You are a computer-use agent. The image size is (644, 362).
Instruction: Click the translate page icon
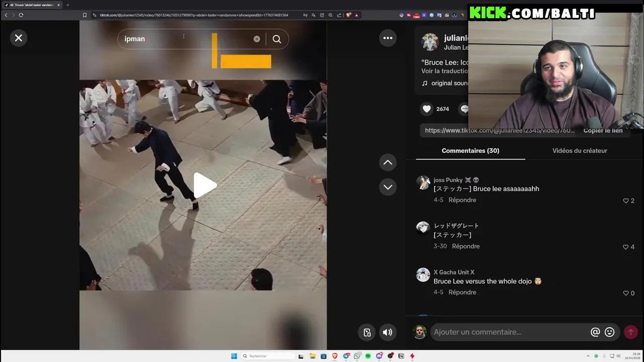(313, 15)
